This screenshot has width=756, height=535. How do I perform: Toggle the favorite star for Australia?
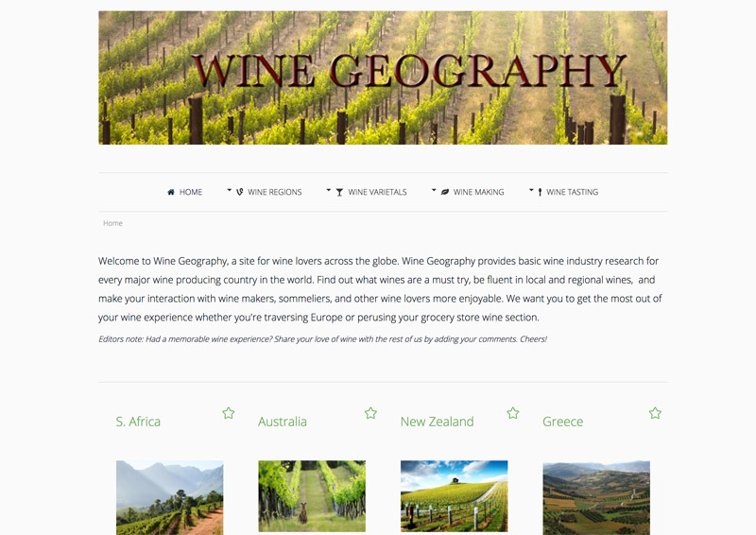(x=370, y=413)
